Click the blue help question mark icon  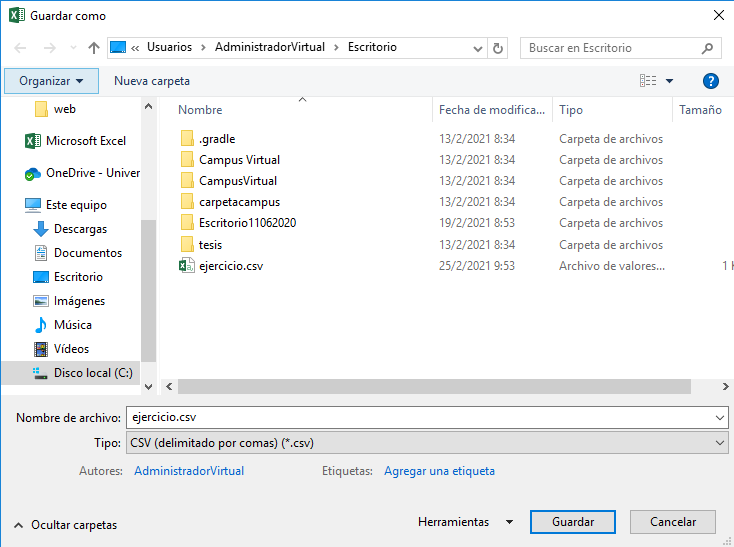coord(711,81)
